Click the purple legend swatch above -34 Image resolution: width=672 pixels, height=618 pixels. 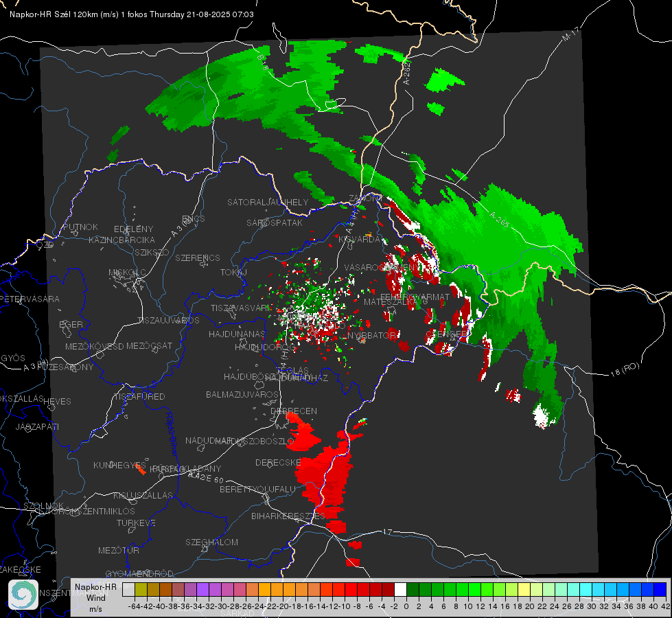(202, 589)
